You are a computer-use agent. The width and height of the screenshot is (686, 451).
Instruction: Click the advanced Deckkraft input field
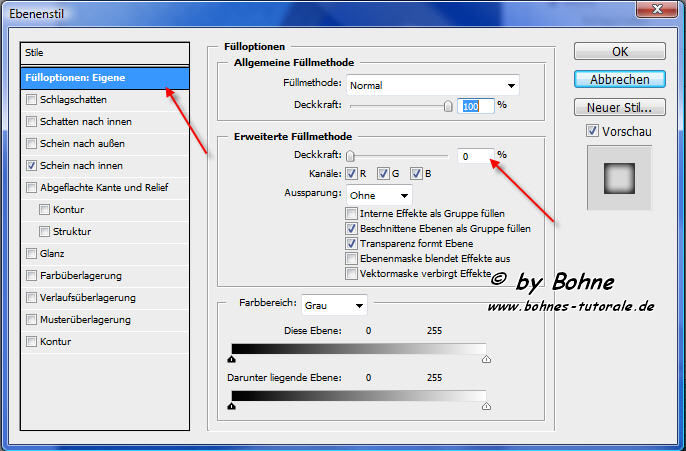click(x=475, y=156)
